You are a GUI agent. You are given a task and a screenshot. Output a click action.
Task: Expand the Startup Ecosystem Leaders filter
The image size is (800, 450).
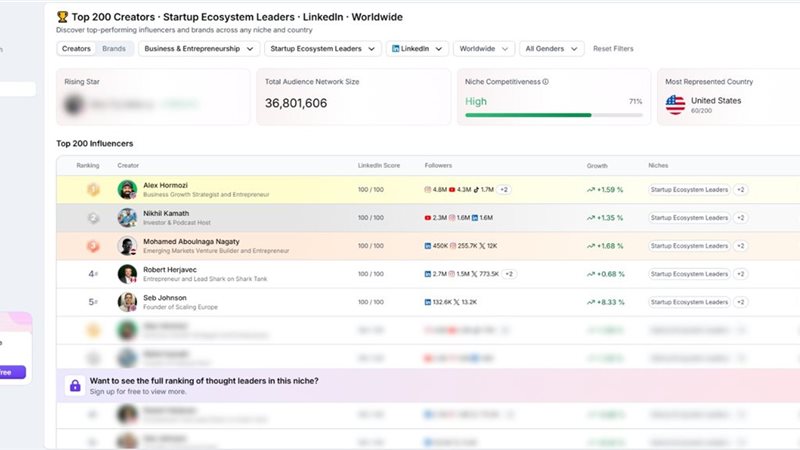pyautogui.click(x=322, y=48)
